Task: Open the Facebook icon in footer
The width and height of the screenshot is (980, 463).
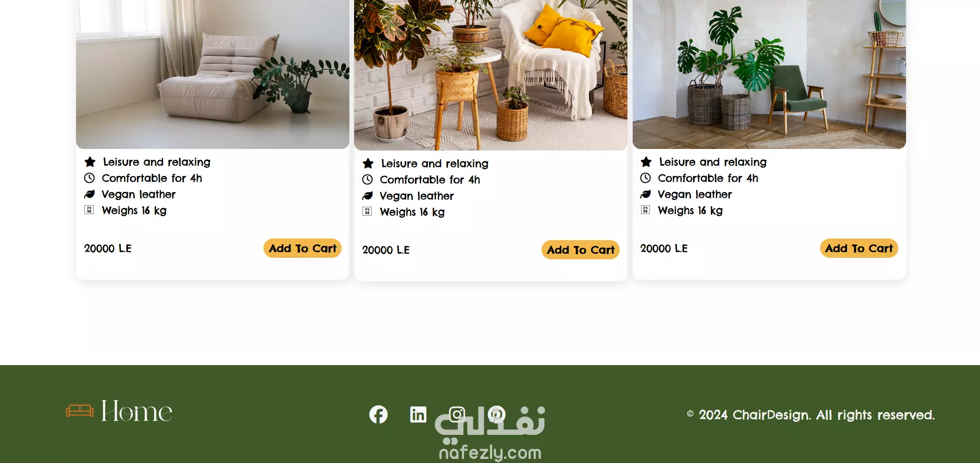Action: coord(379,415)
